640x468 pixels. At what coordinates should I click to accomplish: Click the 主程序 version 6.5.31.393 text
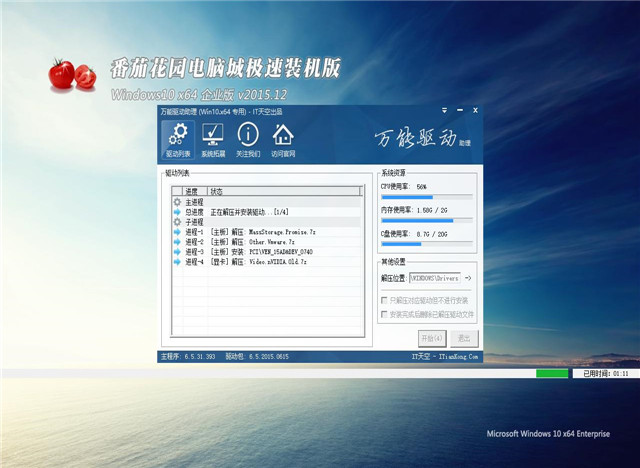tap(188, 357)
